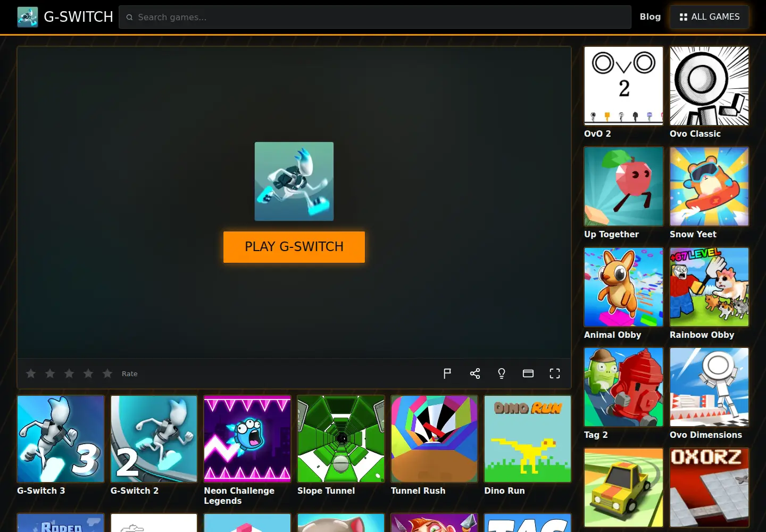Choose the third rating star
The height and width of the screenshot is (532, 766).
tap(69, 373)
